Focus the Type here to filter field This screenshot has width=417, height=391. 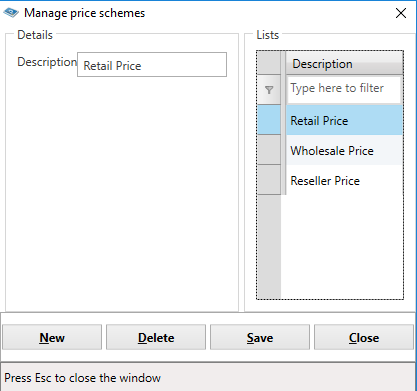344,89
